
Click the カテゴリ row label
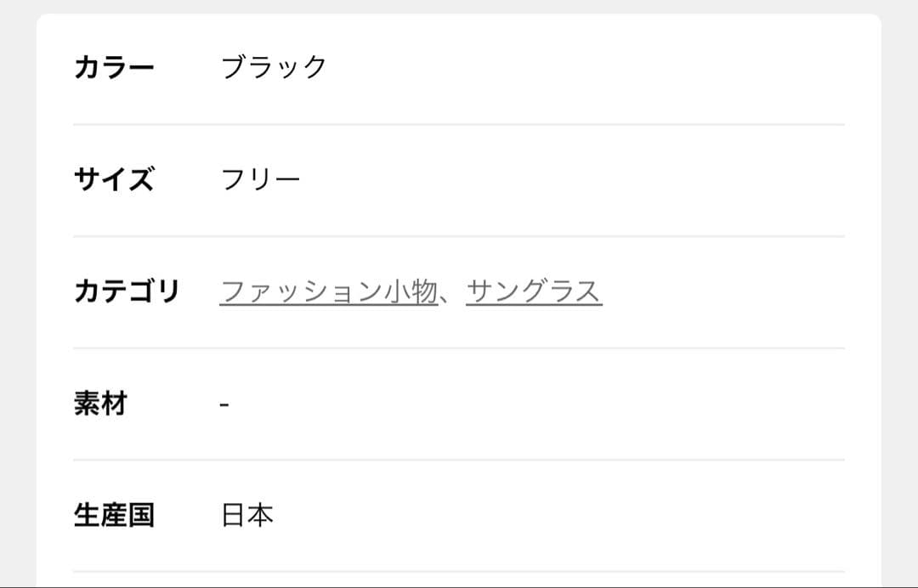pyautogui.click(x=127, y=291)
